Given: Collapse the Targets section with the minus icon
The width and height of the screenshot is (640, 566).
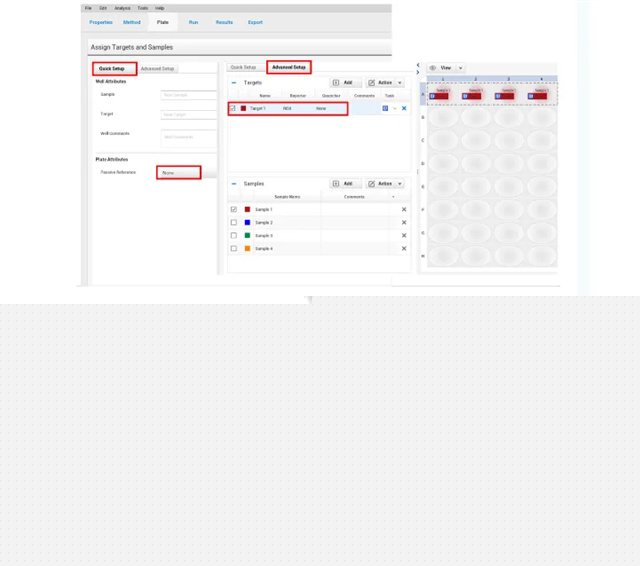Looking at the screenshot, I should click(x=234, y=83).
